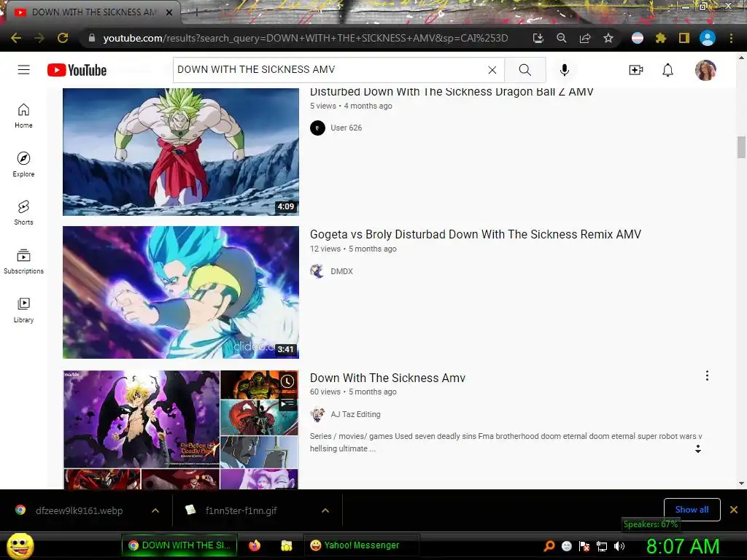This screenshot has width=747, height=560.
Task: Open options for dfzeew9lk9161.webp download
Action: click(x=155, y=510)
